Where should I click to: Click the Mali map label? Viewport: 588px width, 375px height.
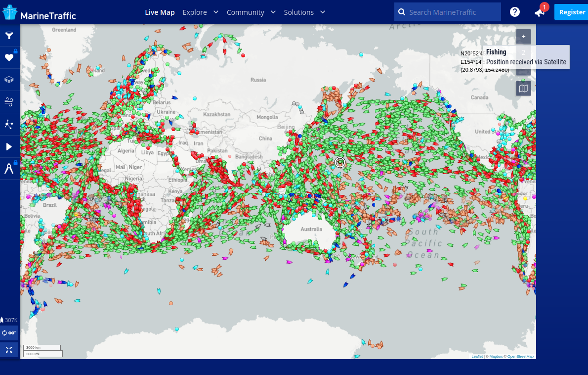pyautogui.click(x=121, y=167)
